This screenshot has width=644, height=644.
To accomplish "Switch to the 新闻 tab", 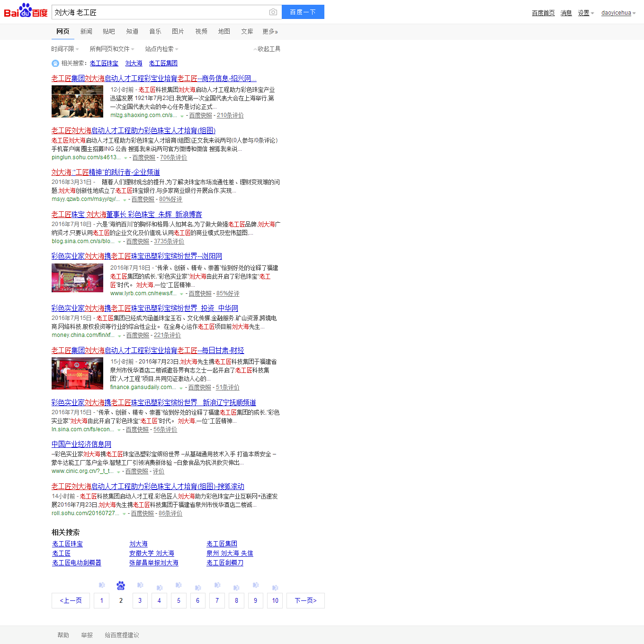I will [x=86, y=31].
